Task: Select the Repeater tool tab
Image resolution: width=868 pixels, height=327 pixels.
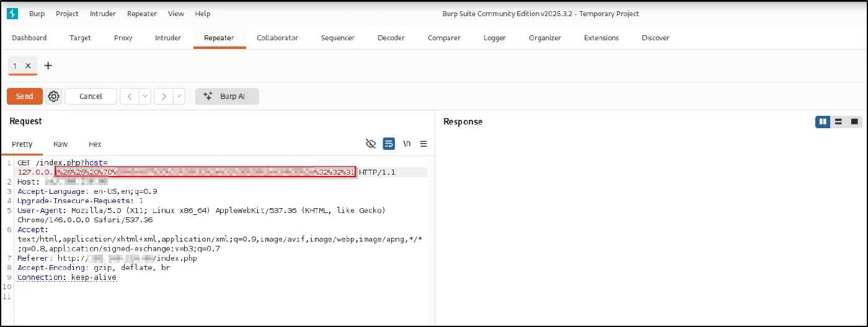Action: (219, 38)
